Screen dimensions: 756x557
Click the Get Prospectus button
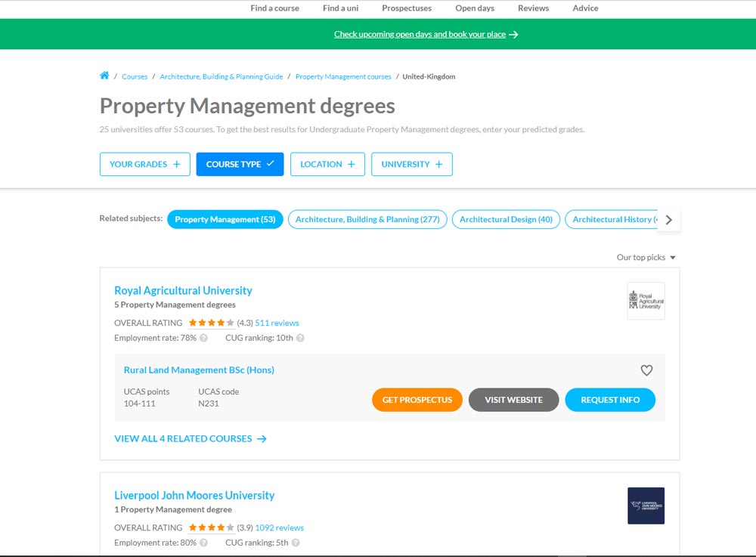tap(417, 400)
